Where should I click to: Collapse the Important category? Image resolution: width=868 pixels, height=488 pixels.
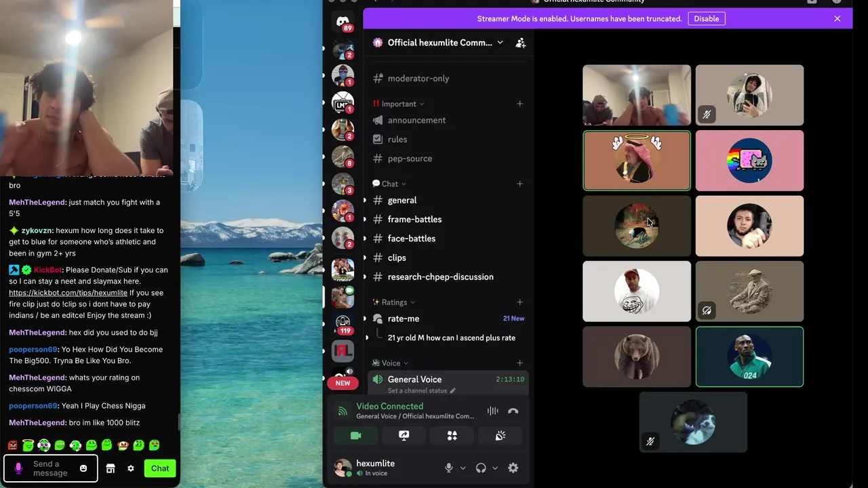[x=399, y=104]
